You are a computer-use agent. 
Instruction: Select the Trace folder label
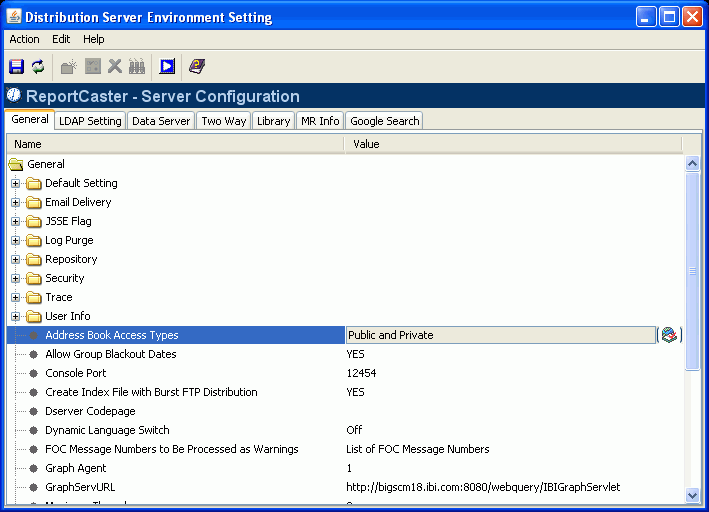tap(59, 297)
